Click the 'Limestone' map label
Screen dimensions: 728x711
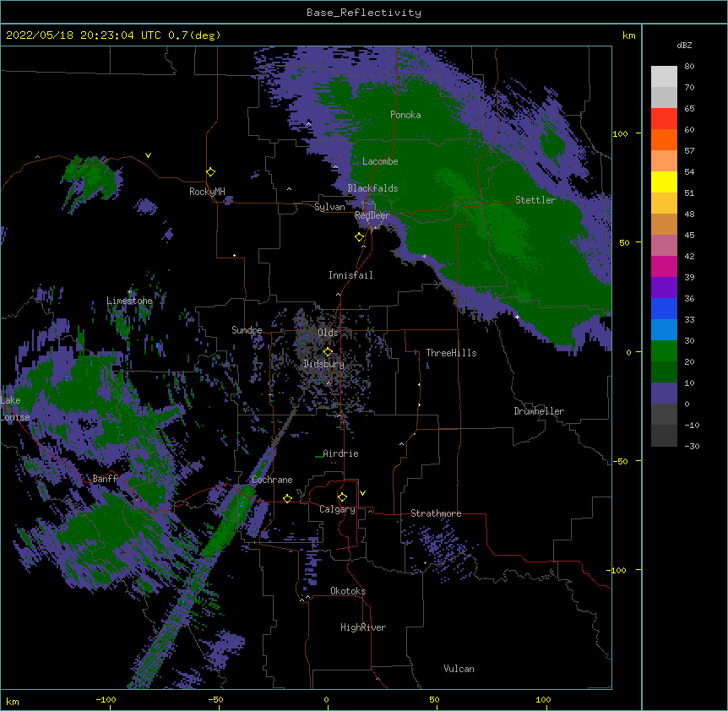[129, 301]
